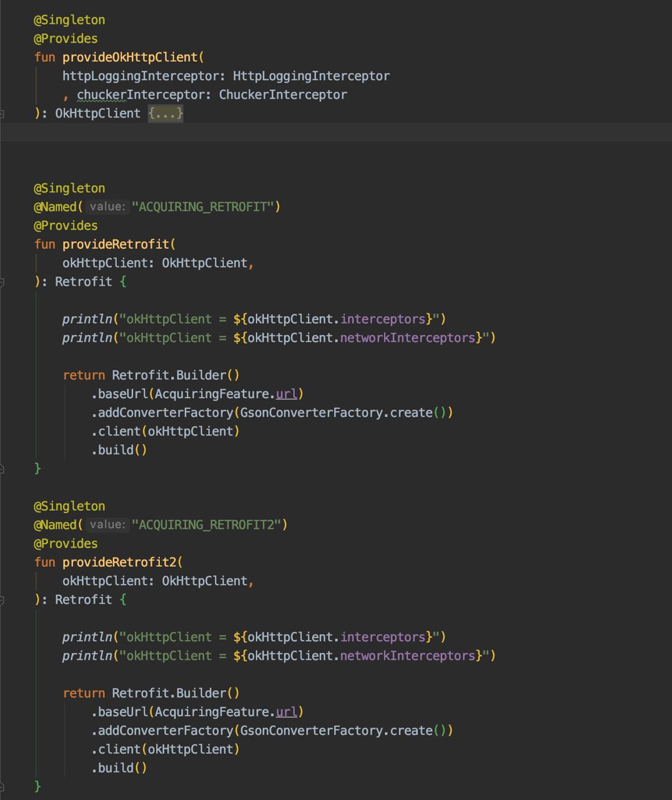Viewport: 672px width, 800px height.
Task: Click networkInterceptors property in provideRetrofit2 println
Action: (408, 656)
